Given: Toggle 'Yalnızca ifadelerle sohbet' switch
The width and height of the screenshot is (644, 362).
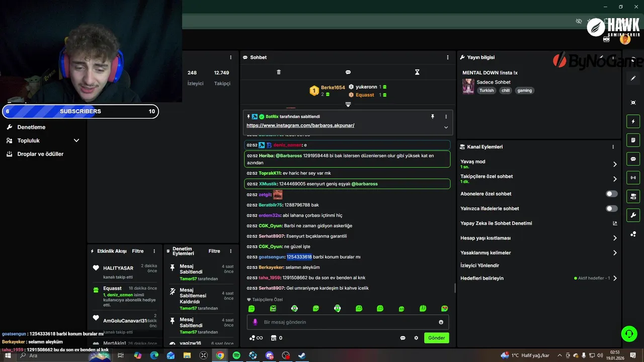Looking at the screenshot, I should [x=612, y=208].
